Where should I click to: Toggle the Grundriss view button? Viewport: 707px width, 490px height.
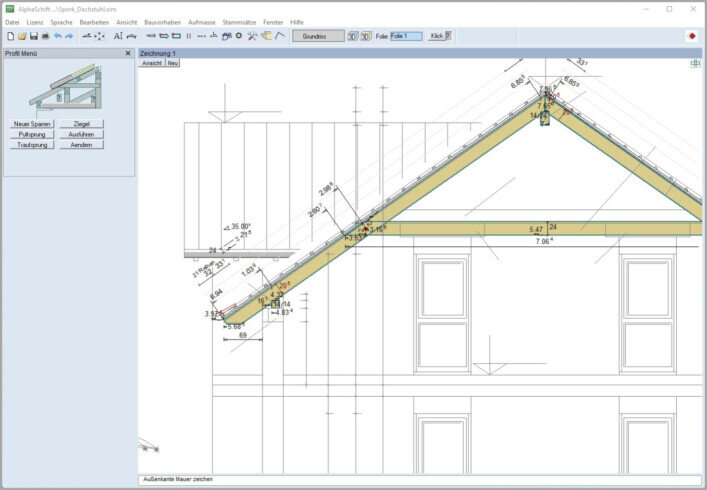tap(317, 36)
